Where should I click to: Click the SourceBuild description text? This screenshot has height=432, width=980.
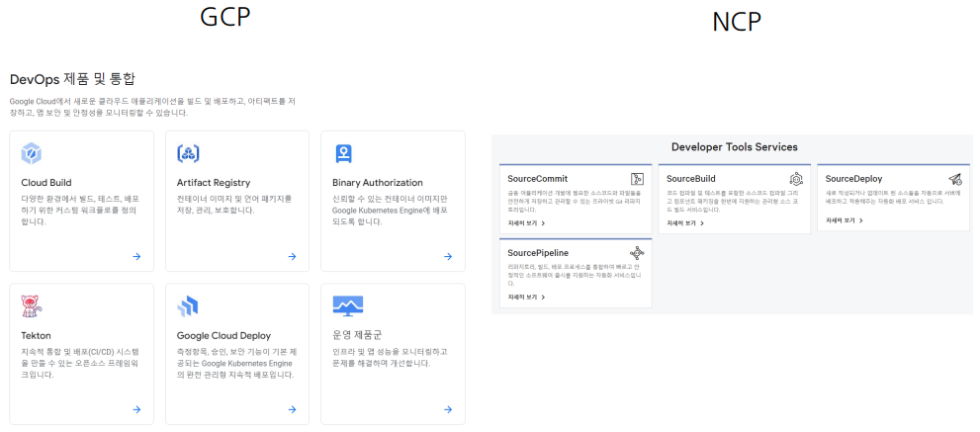pyautogui.click(x=733, y=202)
